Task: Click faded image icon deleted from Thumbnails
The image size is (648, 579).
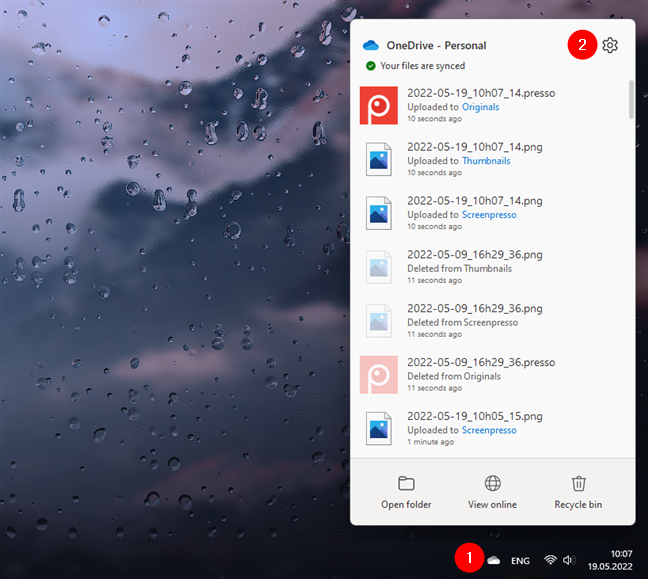Action: [379, 267]
